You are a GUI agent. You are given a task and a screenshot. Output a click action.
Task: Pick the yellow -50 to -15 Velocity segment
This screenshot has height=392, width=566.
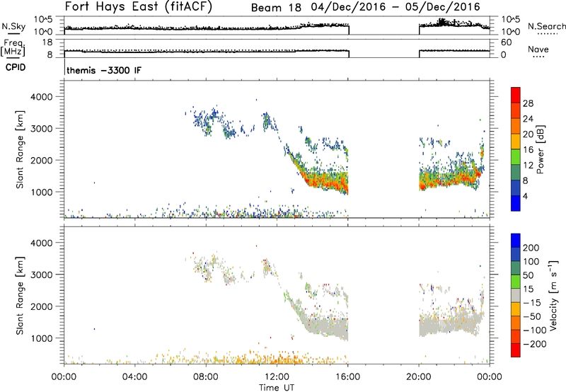pos(516,309)
